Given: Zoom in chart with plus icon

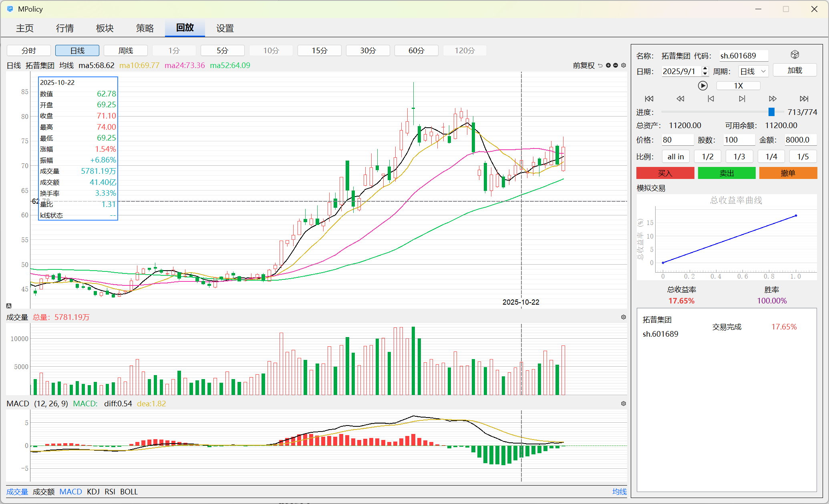Looking at the screenshot, I should coord(608,65).
